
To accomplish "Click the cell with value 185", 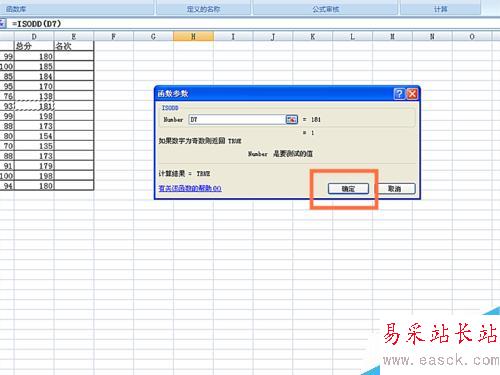I will point(34,66).
